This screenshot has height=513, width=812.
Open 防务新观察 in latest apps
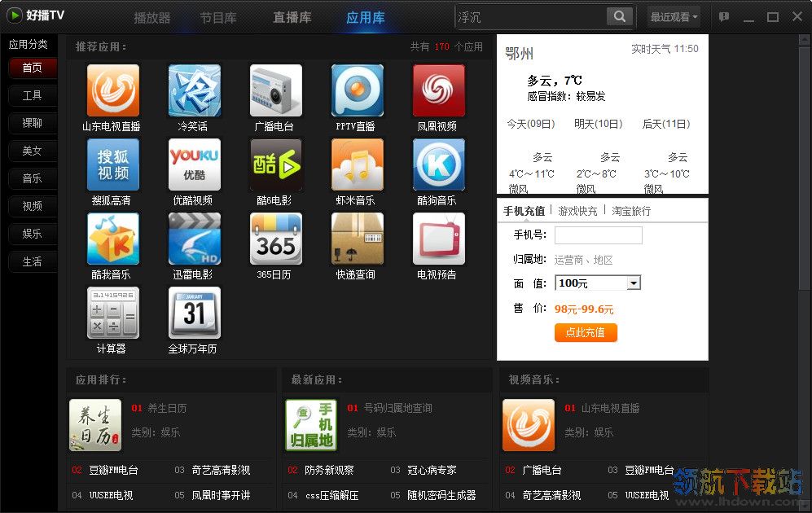[329, 470]
